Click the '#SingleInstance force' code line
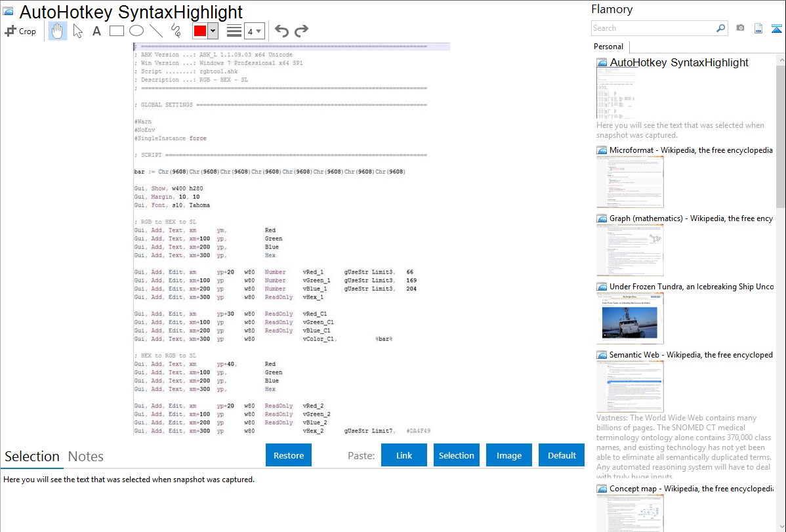The width and height of the screenshot is (786, 532). click(171, 138)
